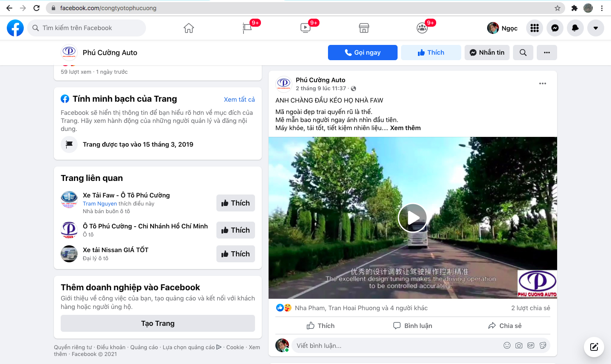611x364 pixels.
Task: Open Cookie footer link
Action: point(235,347)
